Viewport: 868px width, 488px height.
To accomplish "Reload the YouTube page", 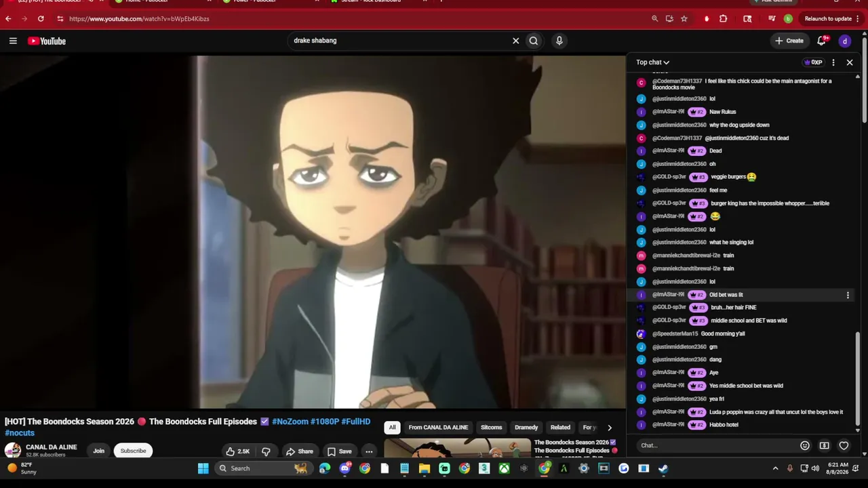I will 41,19.
